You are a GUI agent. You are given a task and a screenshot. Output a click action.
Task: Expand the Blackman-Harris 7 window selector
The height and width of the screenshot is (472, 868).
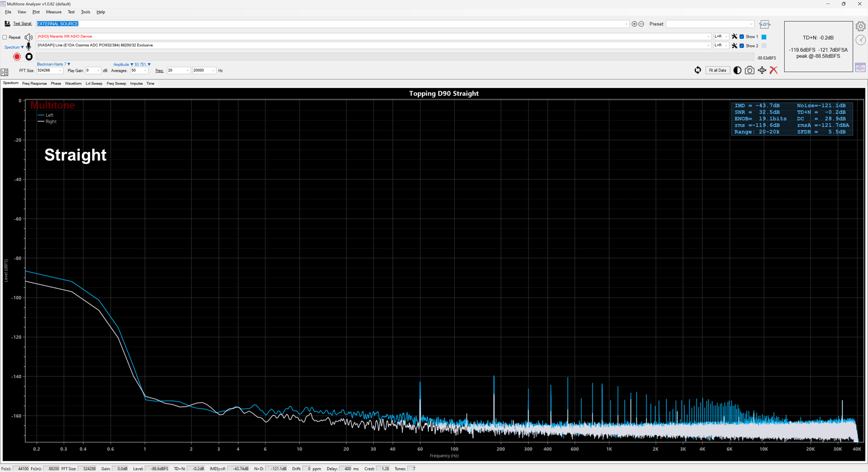click(53, 64)
